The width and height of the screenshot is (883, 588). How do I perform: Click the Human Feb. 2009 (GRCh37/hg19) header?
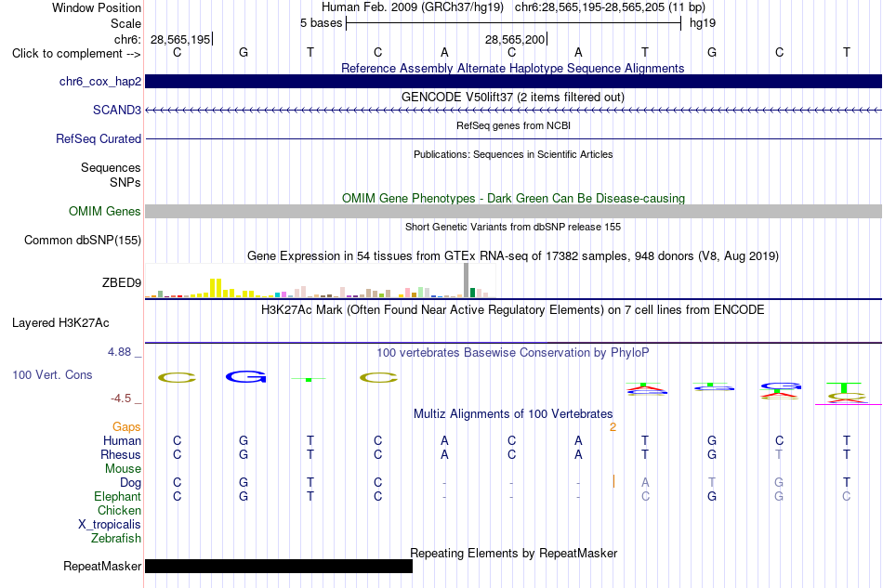point(412,7)
